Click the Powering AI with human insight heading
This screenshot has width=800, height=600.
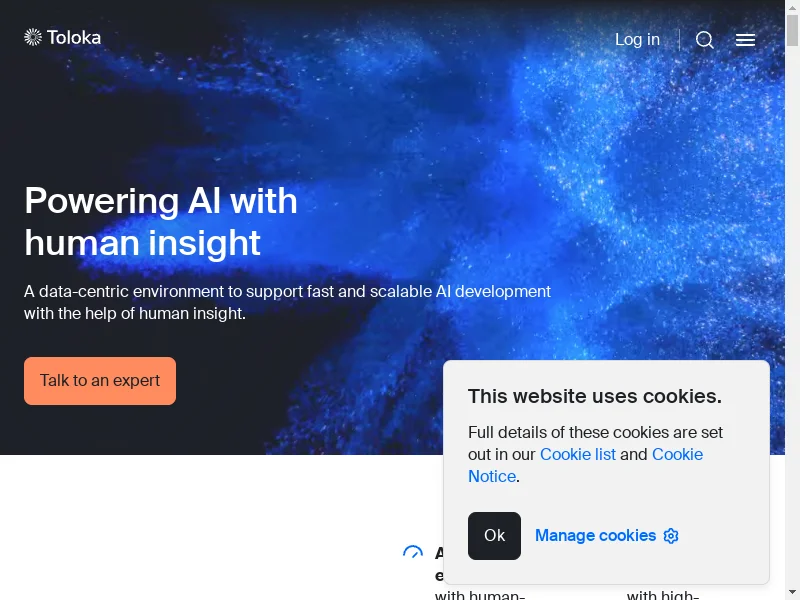pyautogui.click(x=161, y=221)
